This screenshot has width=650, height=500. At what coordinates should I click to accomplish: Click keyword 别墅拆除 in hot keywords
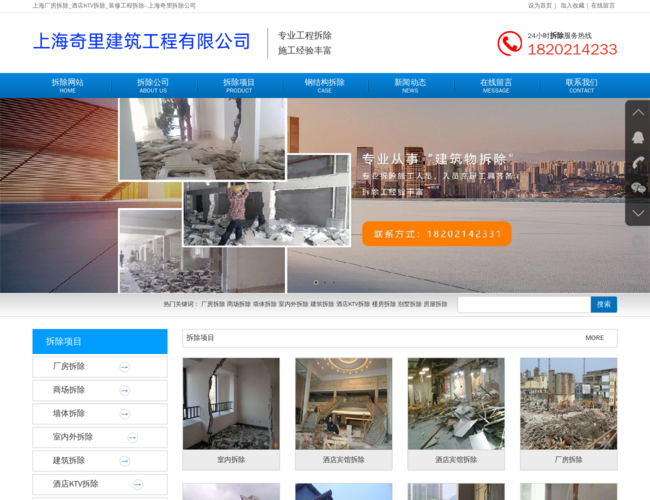pyautogui.click(x=410, y=304)
